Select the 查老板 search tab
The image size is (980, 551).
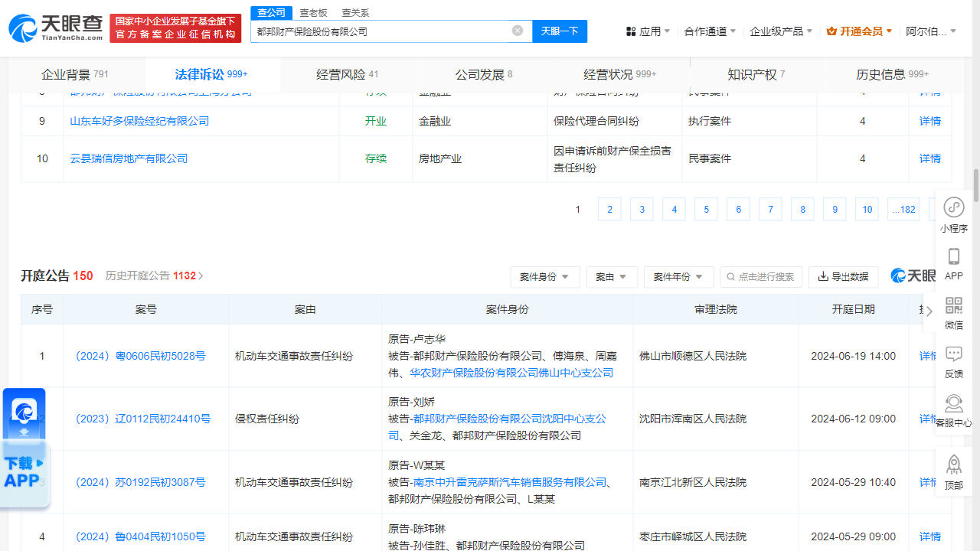coord(314,13)
